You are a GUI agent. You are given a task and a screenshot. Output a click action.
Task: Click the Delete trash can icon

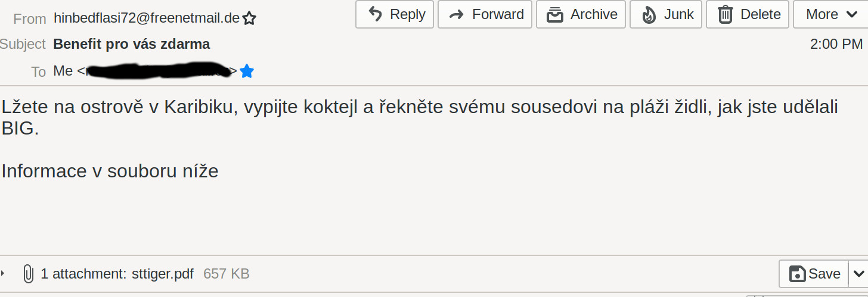pos(725,14)
